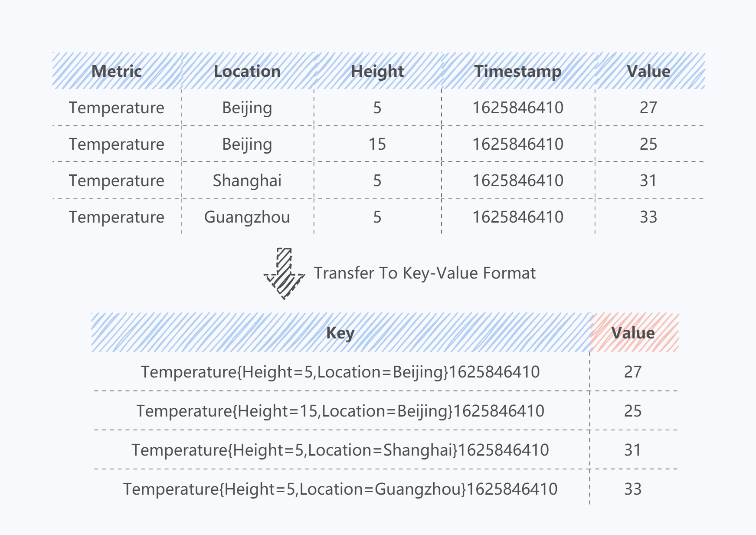The width and height of the screenshot is (756, 535).
Task: Click the Shanghai location cell
Action: [x=247, y=181]
